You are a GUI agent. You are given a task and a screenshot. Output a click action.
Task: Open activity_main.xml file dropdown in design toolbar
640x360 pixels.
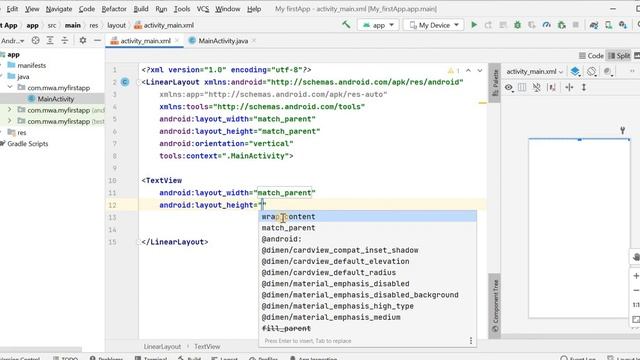535,71
